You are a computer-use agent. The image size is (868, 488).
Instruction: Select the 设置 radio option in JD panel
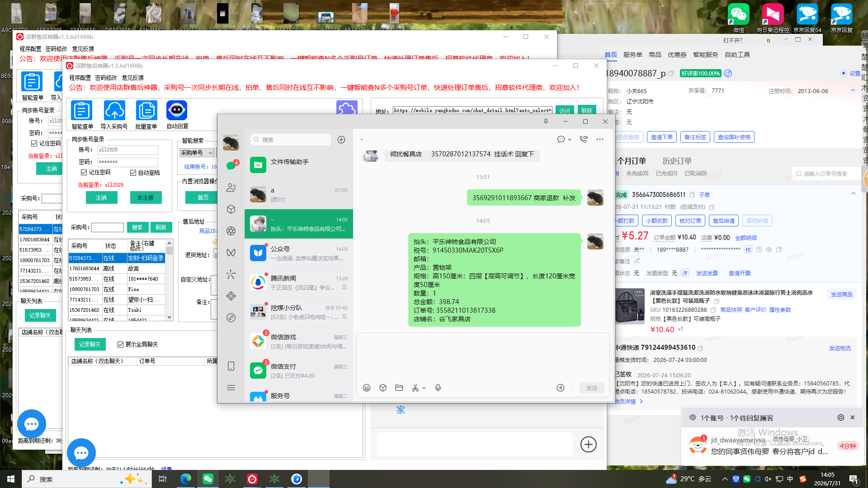(843, 73)
